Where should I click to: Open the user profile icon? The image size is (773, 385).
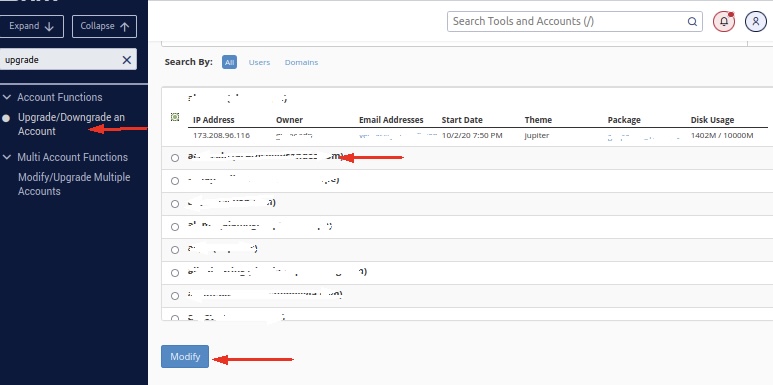coord(755,22)
